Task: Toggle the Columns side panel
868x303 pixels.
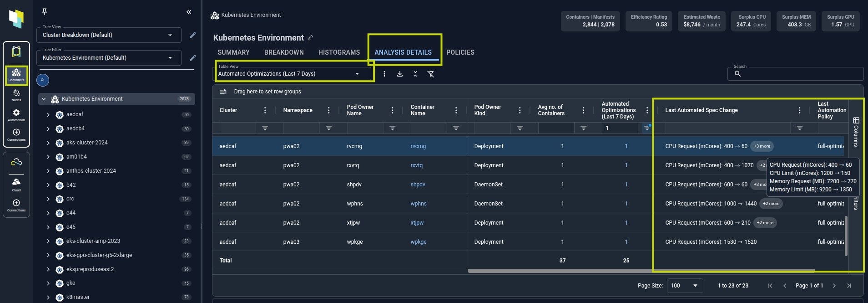Action: (x=856, y=132)
